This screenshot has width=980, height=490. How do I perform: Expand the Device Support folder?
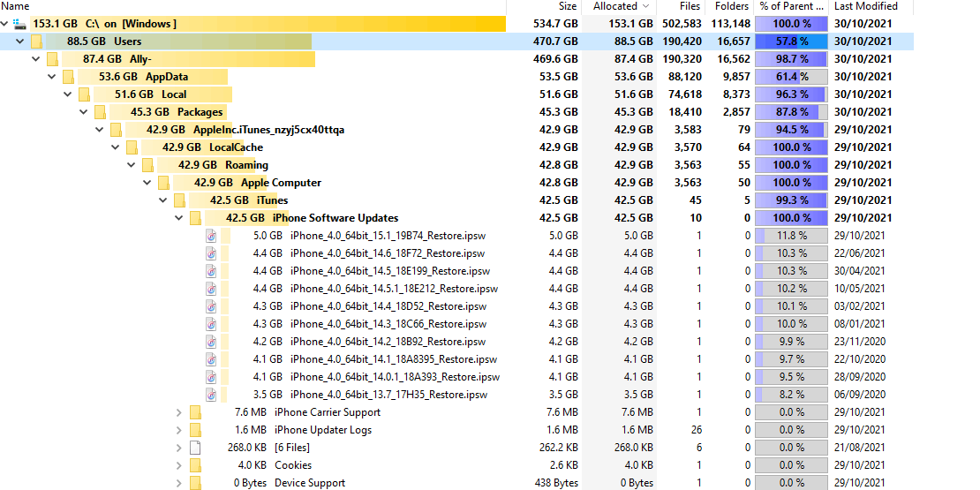pos(178,483)
